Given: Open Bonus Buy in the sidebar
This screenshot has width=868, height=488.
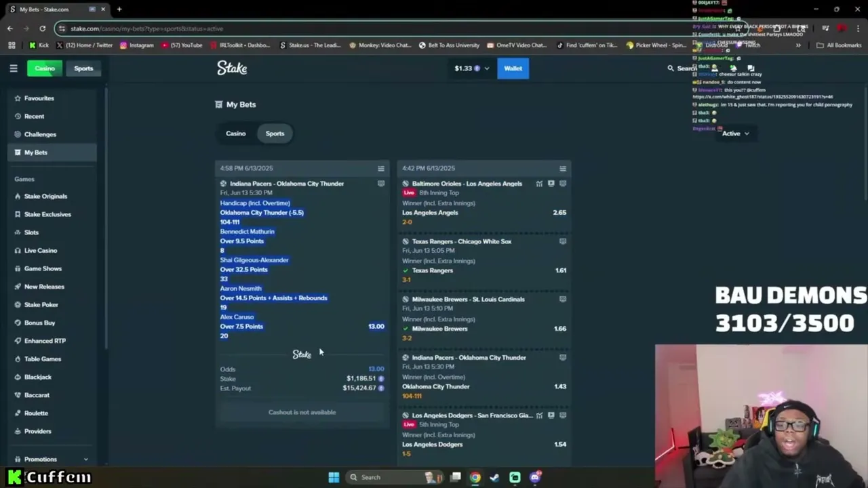Looking at the screenshot, I should 52,323.
